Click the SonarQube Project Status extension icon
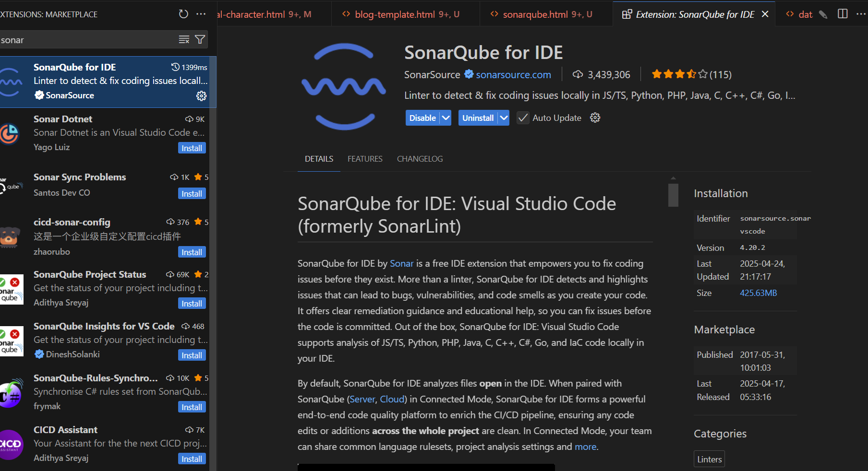Screen dimensions: 868x471 tap(11, 289)
